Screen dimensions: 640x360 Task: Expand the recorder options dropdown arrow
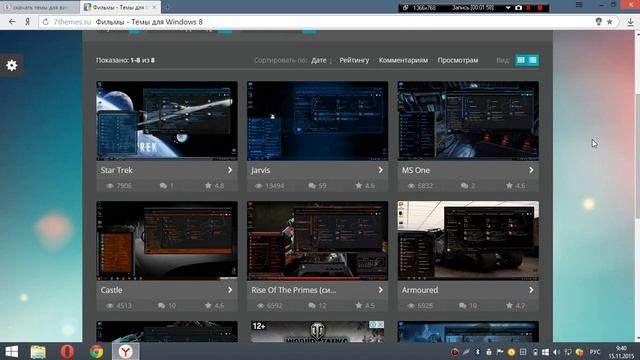point(508,7)
